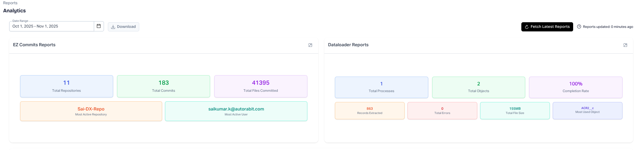Go to Reports breadcrumb
The width and height of the screenshot is (644, 150).
pyautogui.click(x=10, y=3)
